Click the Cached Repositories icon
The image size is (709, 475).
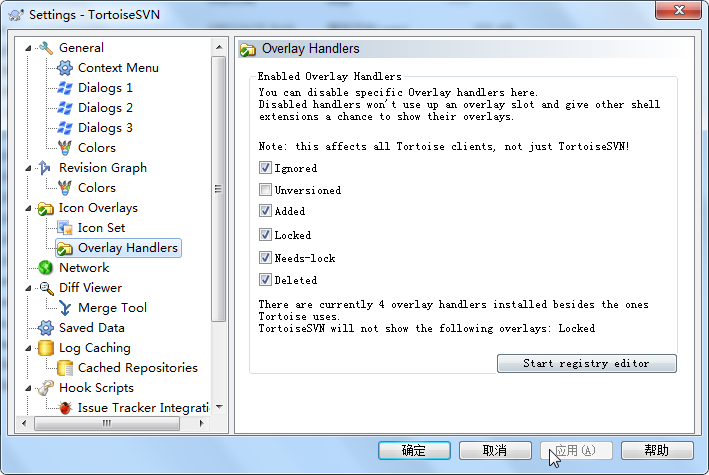pos(65,368)
